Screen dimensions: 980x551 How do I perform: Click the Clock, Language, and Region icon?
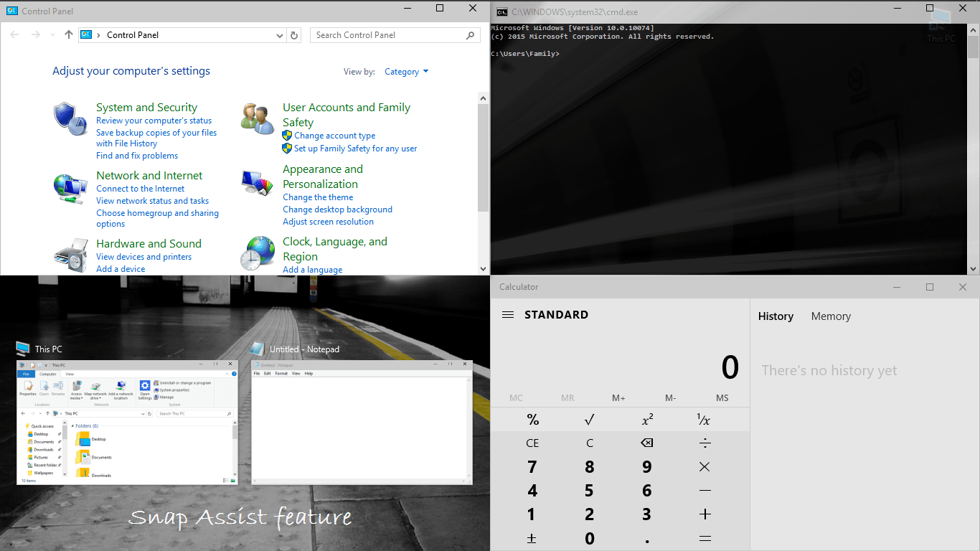257,253
